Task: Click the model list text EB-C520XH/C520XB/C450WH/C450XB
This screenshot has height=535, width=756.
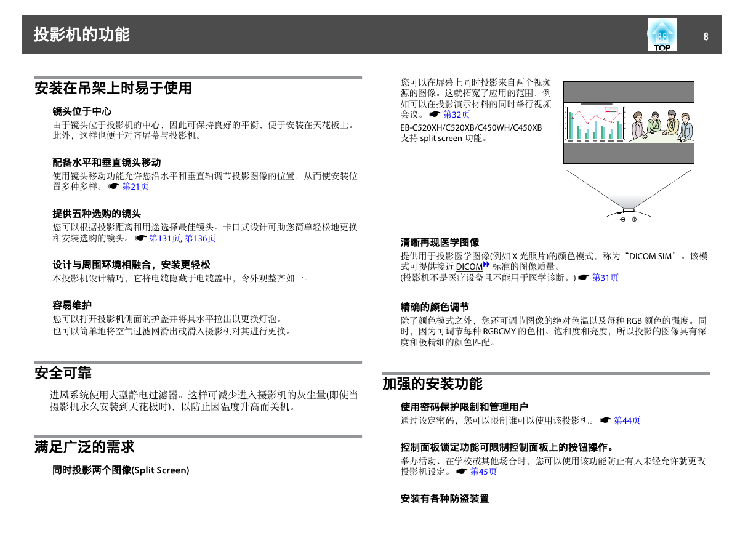Action: (x=471, y=127)
